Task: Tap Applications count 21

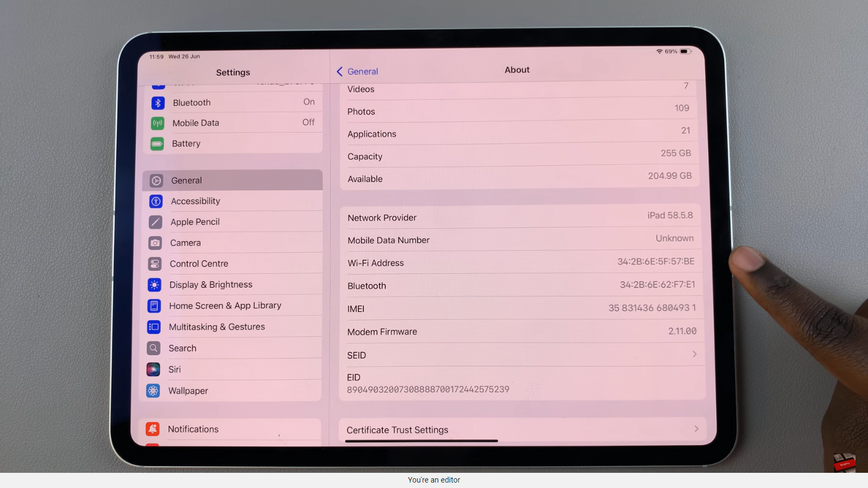Action: [x=686, y=131]
